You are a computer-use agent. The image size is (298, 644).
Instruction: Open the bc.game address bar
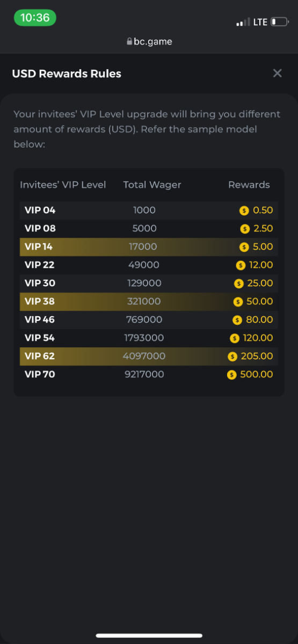pyautogui.click(x=149, y=41)
